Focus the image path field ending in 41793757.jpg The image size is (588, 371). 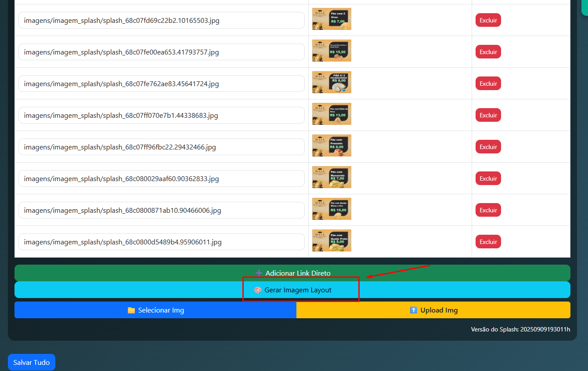pyautogui.click(x=161, y=52)
